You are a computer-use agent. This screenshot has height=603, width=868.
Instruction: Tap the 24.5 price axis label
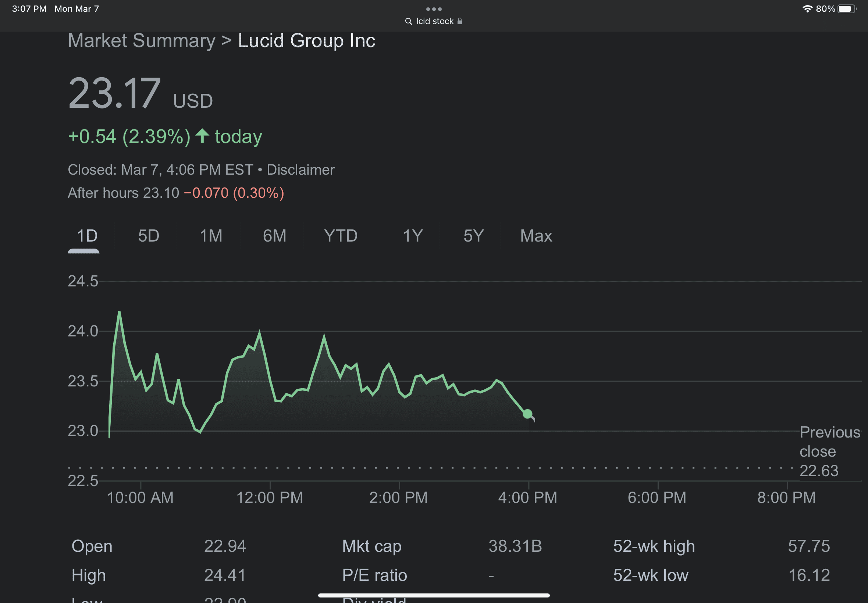83,282
